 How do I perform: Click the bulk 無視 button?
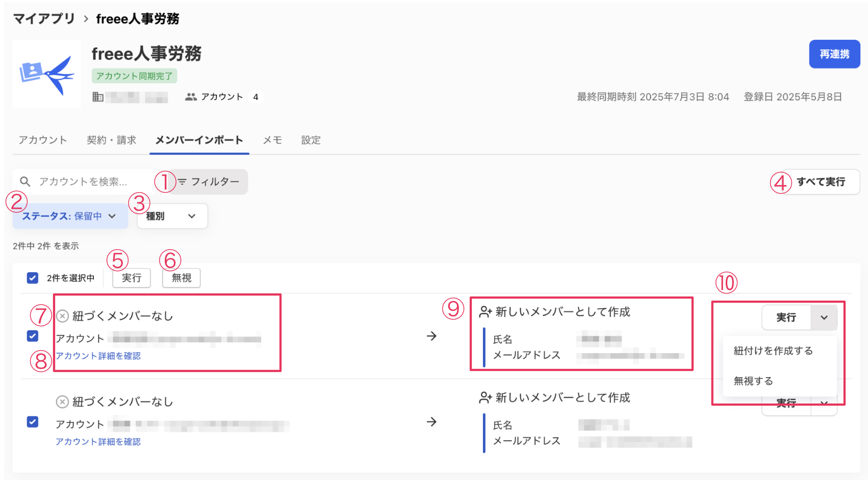[182, 278]
